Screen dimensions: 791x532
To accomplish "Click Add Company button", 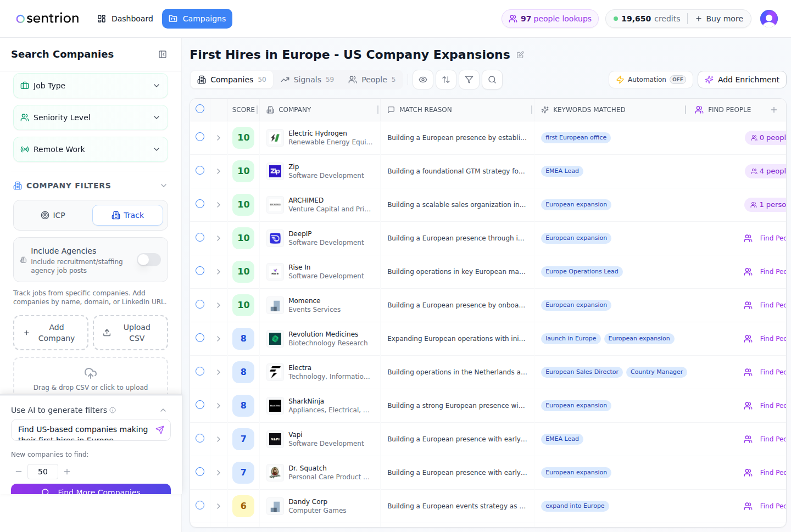I will pyautogui.click(x=51, y=333).
